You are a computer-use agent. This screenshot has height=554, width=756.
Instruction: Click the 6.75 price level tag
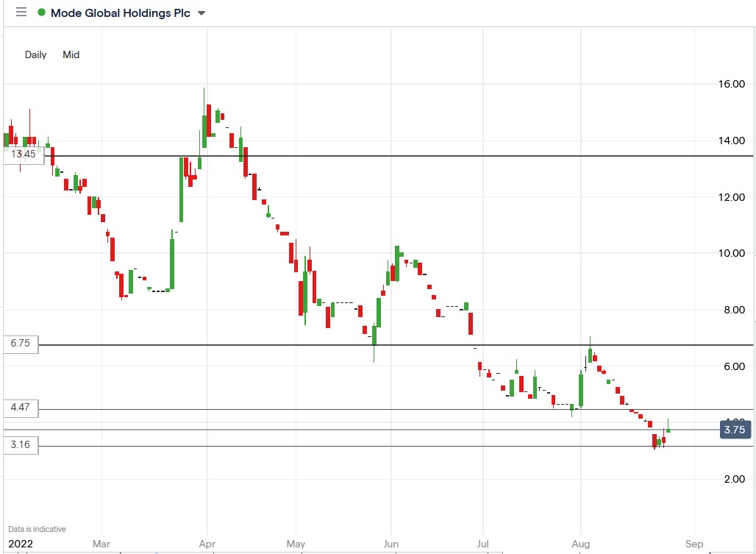[20, 344]
